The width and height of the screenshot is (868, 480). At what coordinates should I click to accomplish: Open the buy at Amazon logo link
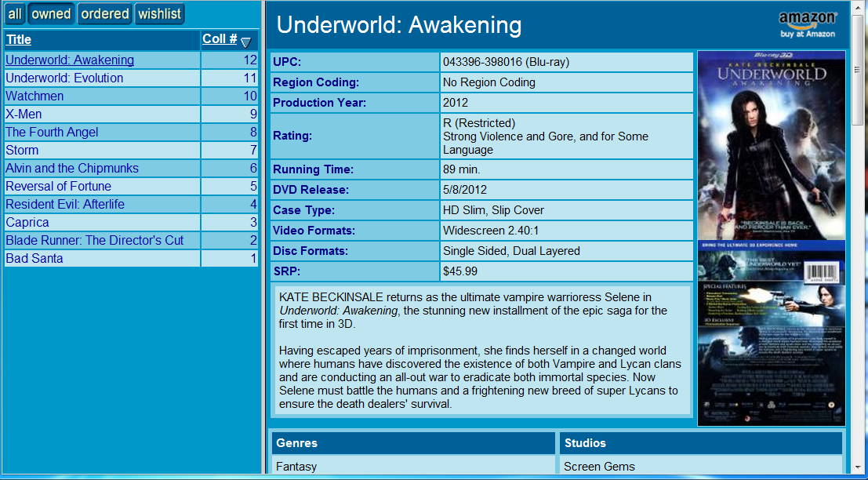pos(808,25)
